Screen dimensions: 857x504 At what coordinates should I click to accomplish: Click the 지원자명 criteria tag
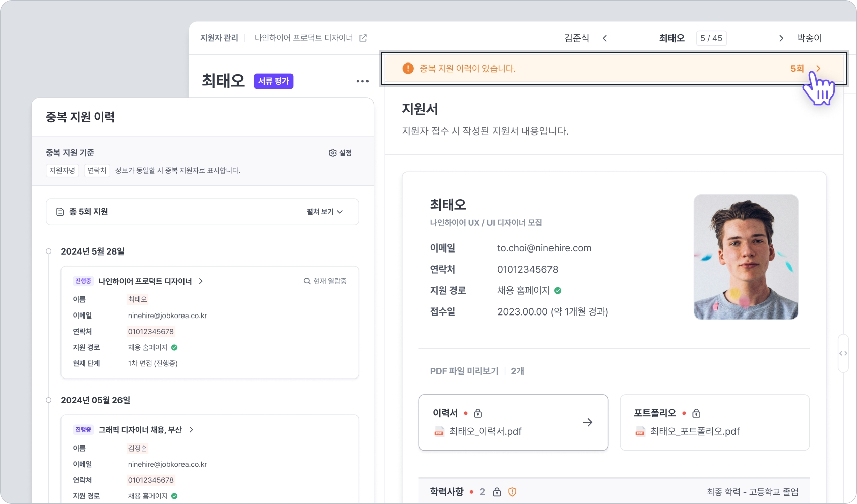coord(62,171)
